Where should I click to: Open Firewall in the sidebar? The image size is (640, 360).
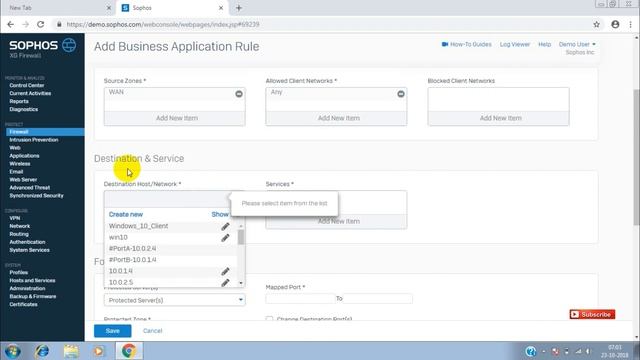pos(45,132)
